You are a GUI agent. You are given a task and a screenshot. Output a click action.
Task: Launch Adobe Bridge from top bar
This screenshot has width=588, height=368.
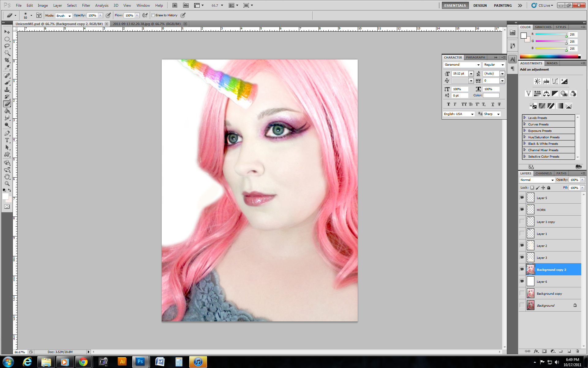point(175,5)
